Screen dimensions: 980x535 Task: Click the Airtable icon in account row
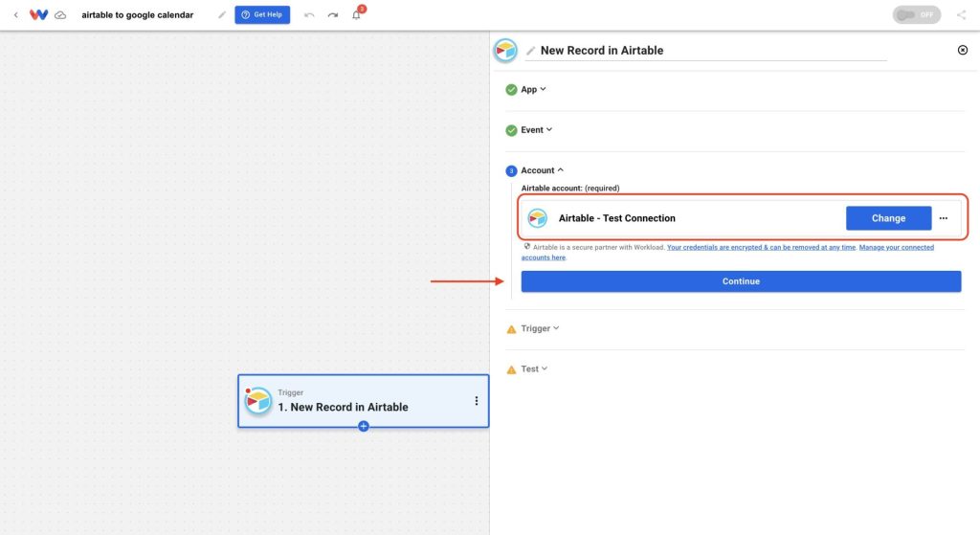[538, 218]
